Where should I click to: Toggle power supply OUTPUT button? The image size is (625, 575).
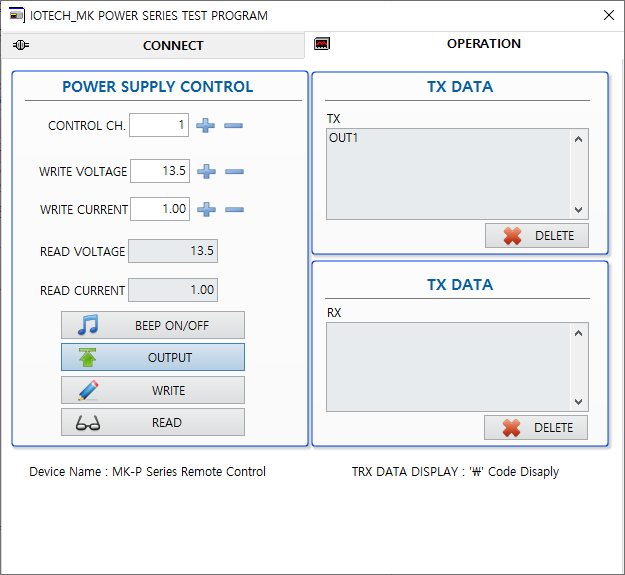click(152, 357)
